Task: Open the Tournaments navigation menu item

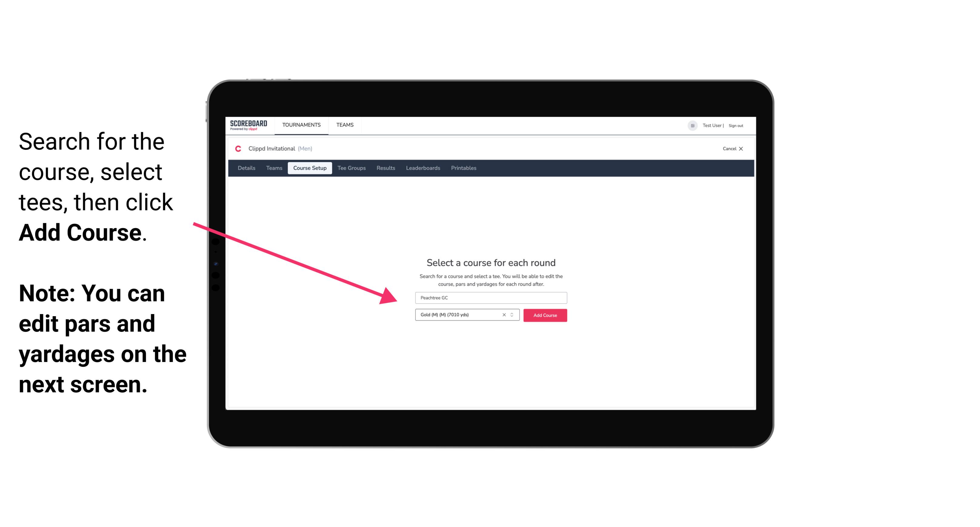Action: point(301,124)
